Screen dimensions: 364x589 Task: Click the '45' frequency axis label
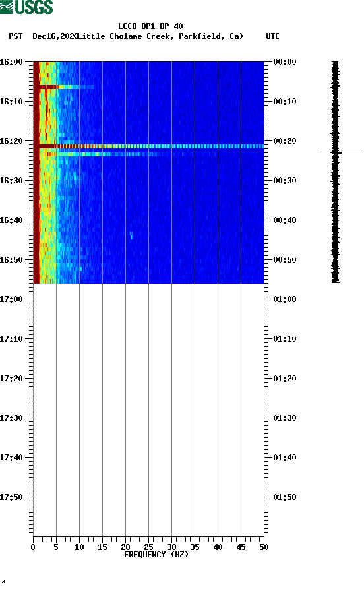[x=241, y=547]
